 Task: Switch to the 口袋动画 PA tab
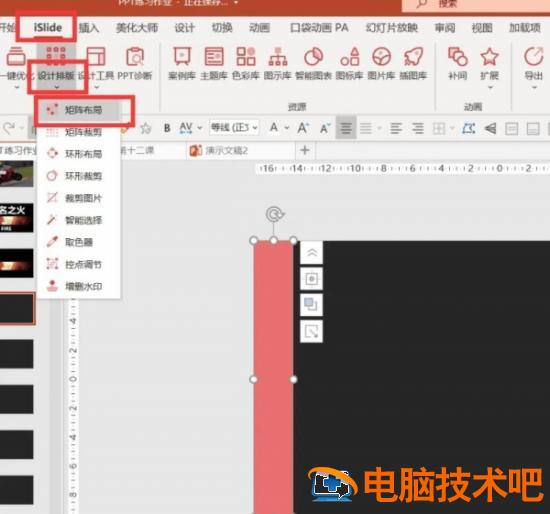(x=319, y=28)
